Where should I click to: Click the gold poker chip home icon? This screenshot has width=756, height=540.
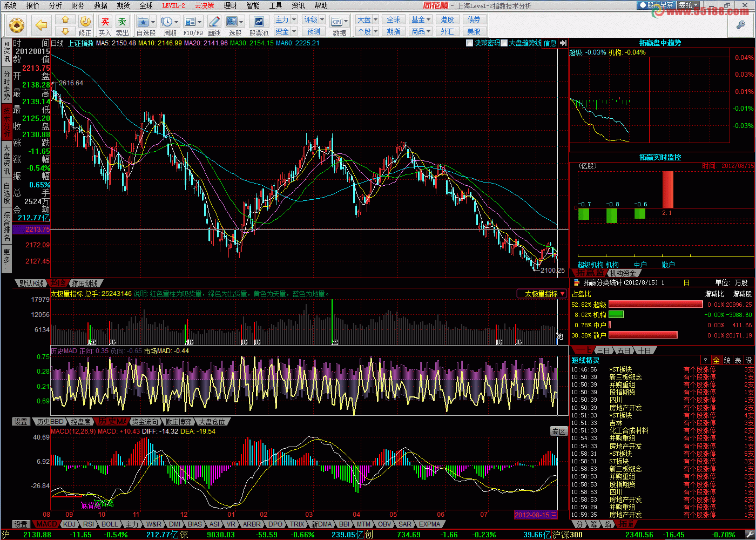pyautogui.click(x=17, y=25)
